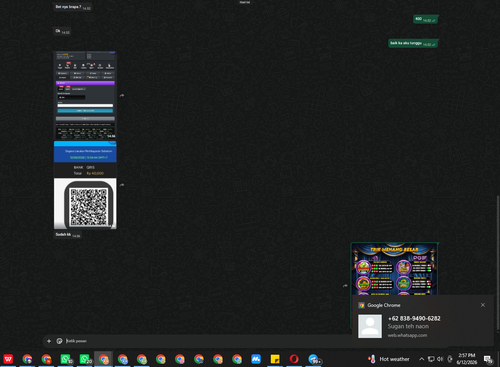Open the yellow Sticky Notes taskbar icon
The width and height of the screenshot is (500, 367).
[275, 359]
